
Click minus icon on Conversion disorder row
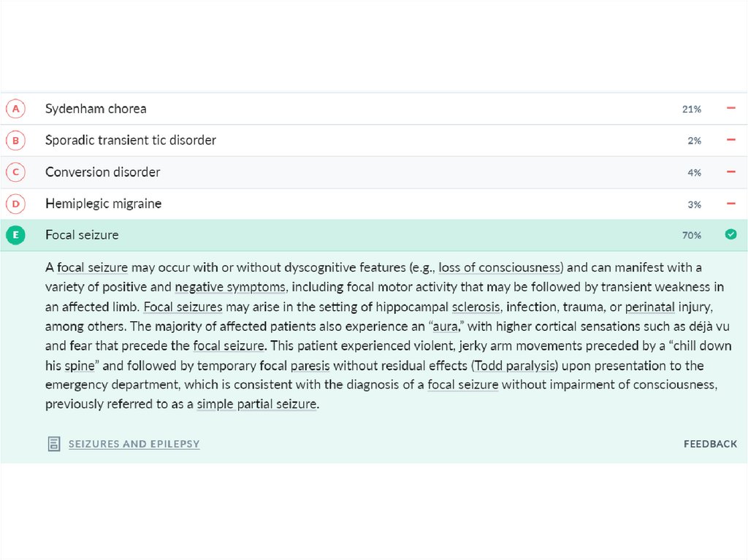coord(730,172)
